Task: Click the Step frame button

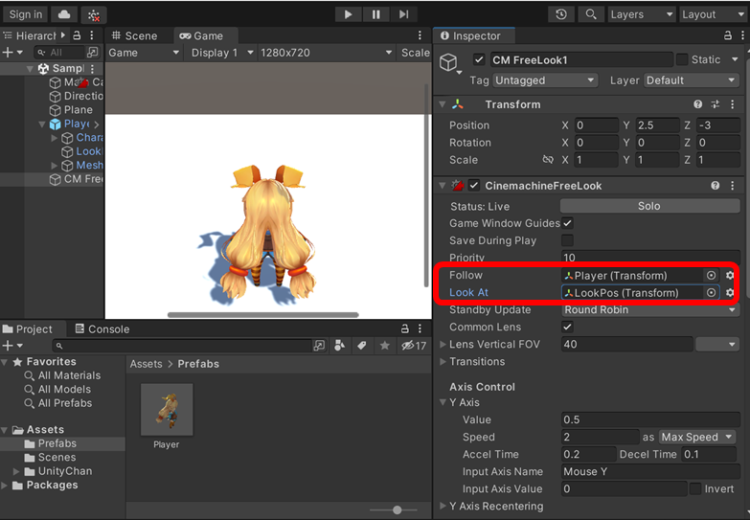Action: point(403,14)
